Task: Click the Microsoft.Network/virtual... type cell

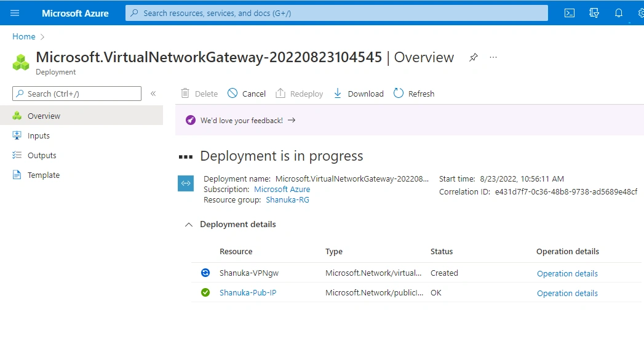Action: (373, 273)
